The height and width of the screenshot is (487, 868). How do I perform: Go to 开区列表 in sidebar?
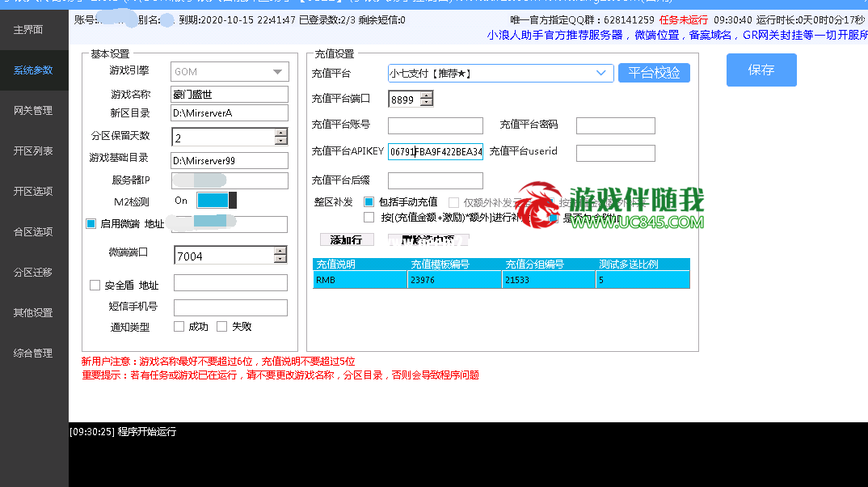[33, 151]
